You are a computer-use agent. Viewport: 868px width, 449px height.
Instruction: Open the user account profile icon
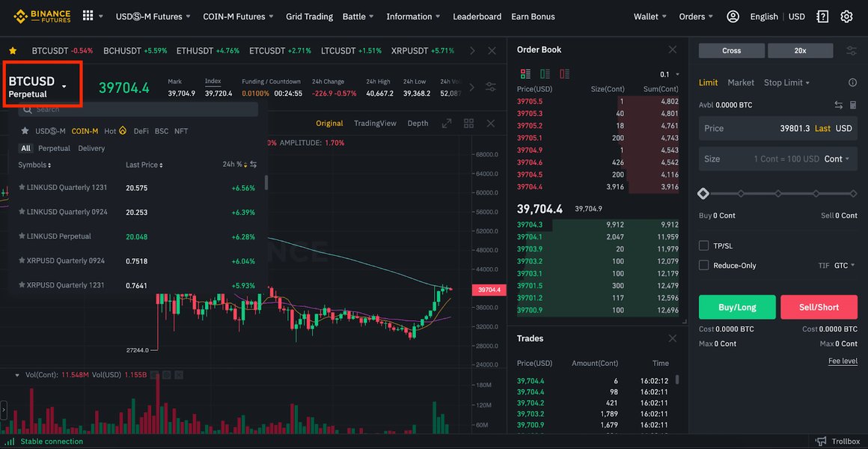point(733,16)
